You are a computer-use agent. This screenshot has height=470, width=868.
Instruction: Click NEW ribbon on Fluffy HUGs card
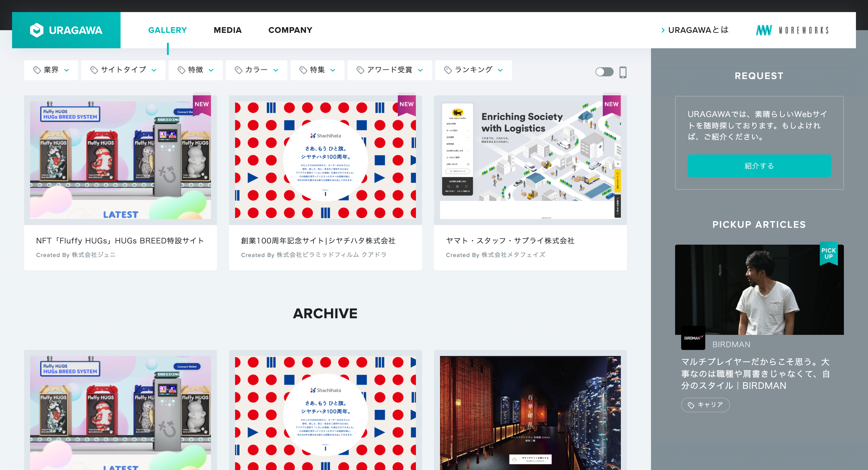[x=202, y=104]
